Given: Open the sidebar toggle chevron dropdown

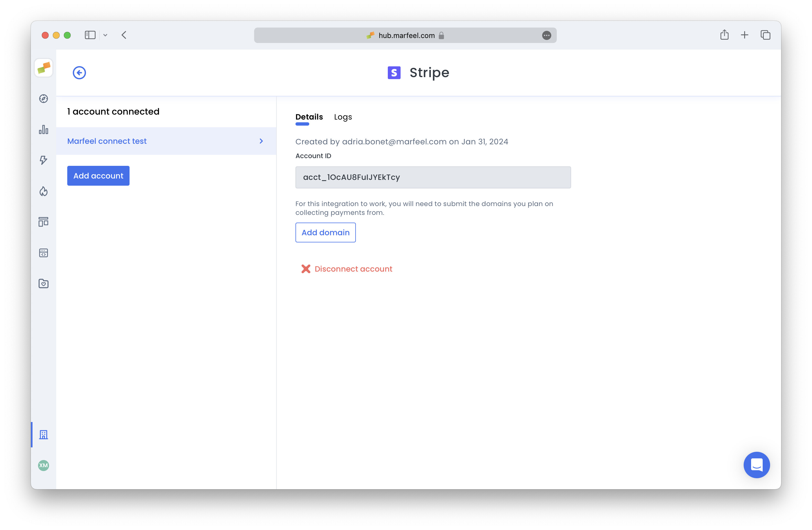Looking at the screenshot, I should (105, 35).
